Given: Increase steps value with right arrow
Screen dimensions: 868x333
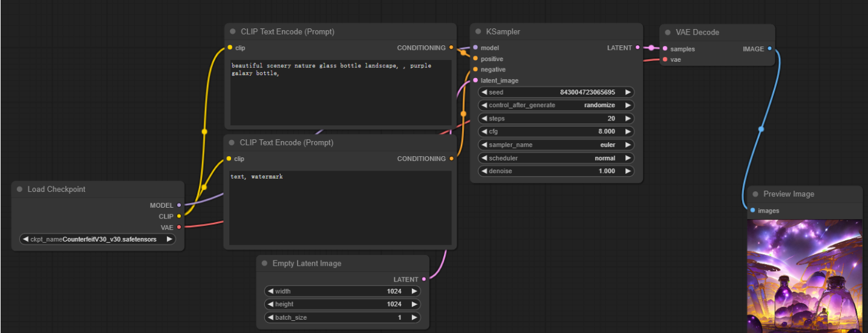Looking at the screenshot, I should (x=628, y=119).
